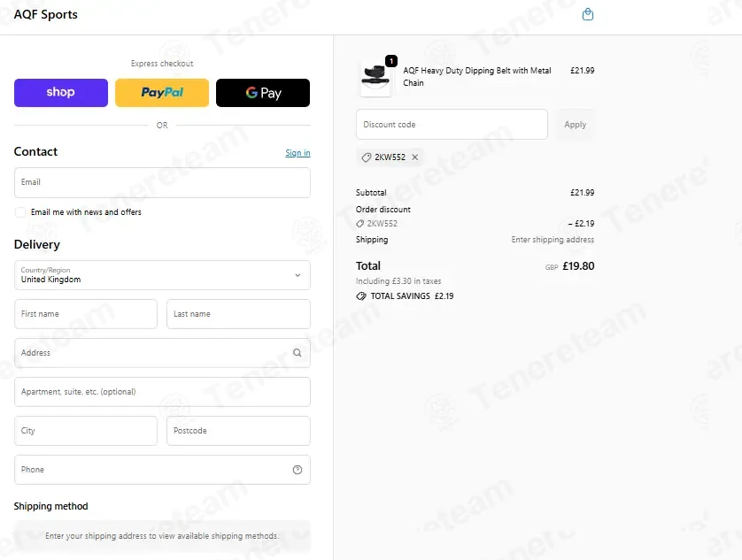Focus the Phone field
The height and width of the screenshot is (560, 742).
click(x=162, y=470)
